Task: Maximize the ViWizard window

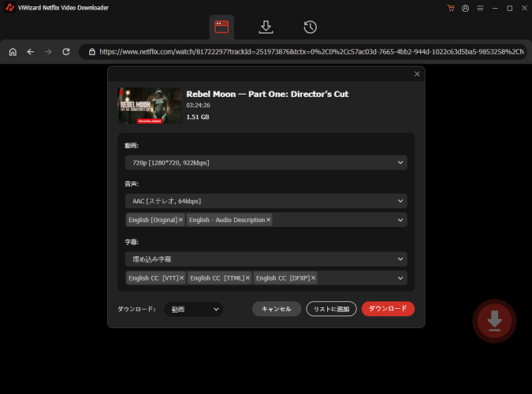Action: coord(510,8)
